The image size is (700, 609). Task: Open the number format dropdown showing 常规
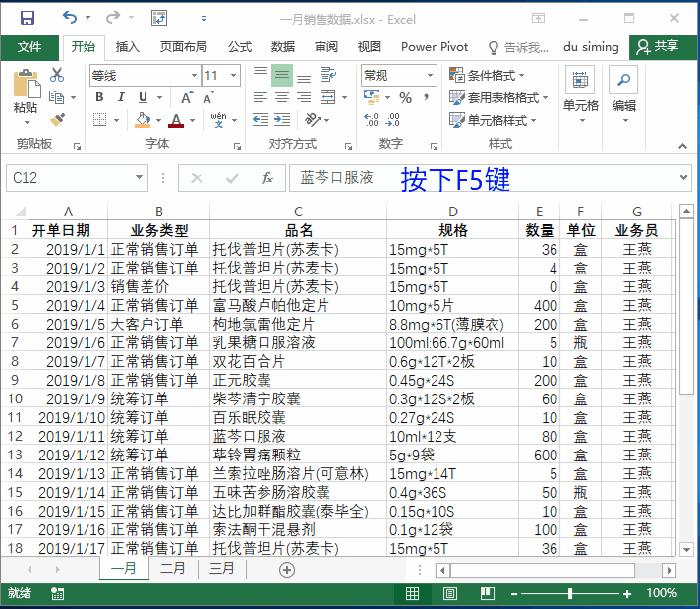coord(430,75)
